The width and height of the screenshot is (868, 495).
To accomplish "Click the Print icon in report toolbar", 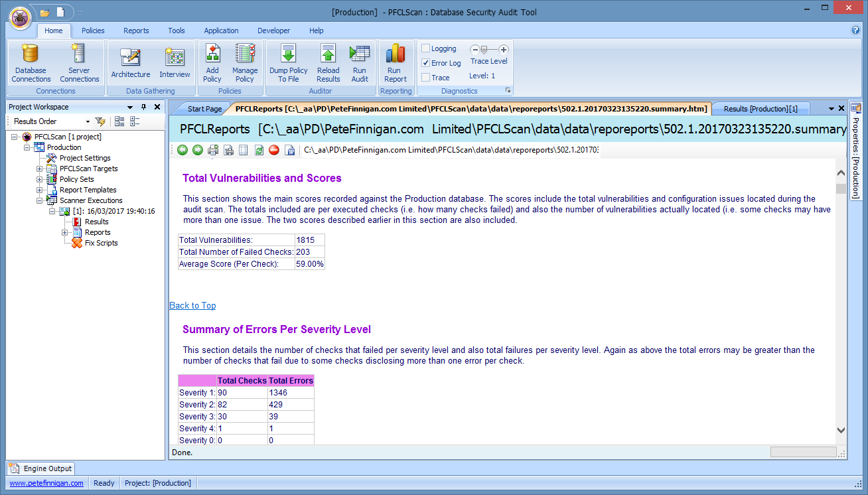I will pyautogui.click(x=213, y=150).
